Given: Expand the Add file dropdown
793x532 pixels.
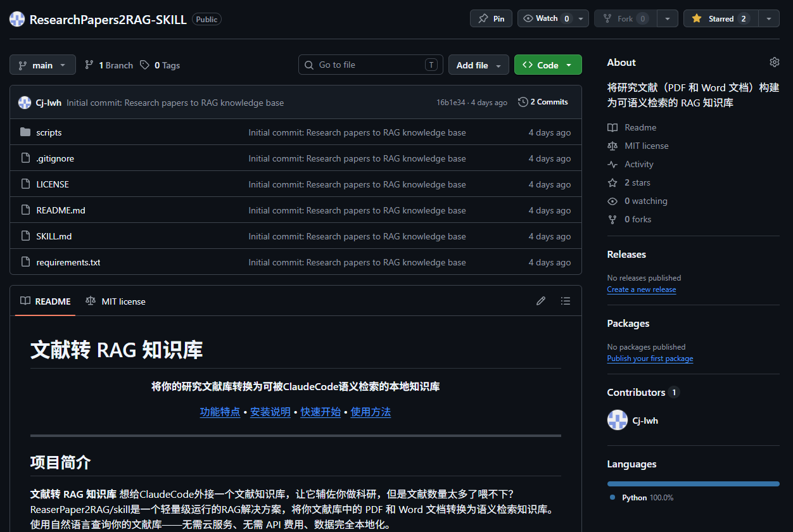Looking at the screenshot, I should coord(478,65).
